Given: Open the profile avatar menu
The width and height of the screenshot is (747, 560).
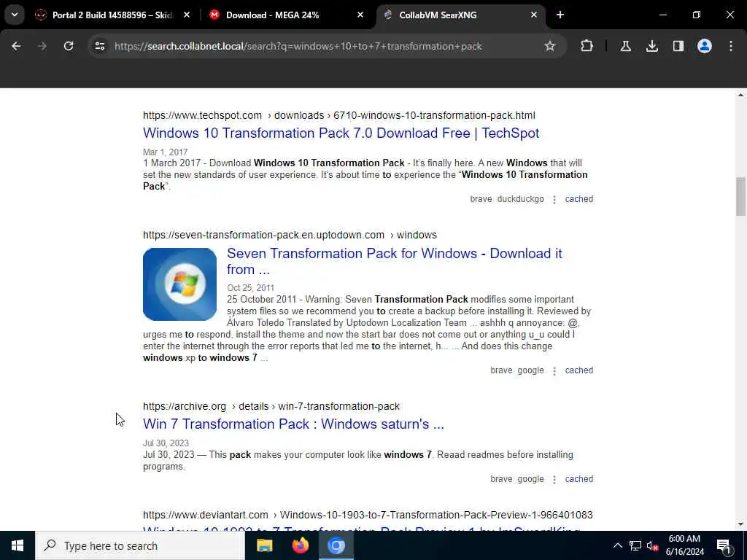Looking at the screenshot, I should 704,46.
